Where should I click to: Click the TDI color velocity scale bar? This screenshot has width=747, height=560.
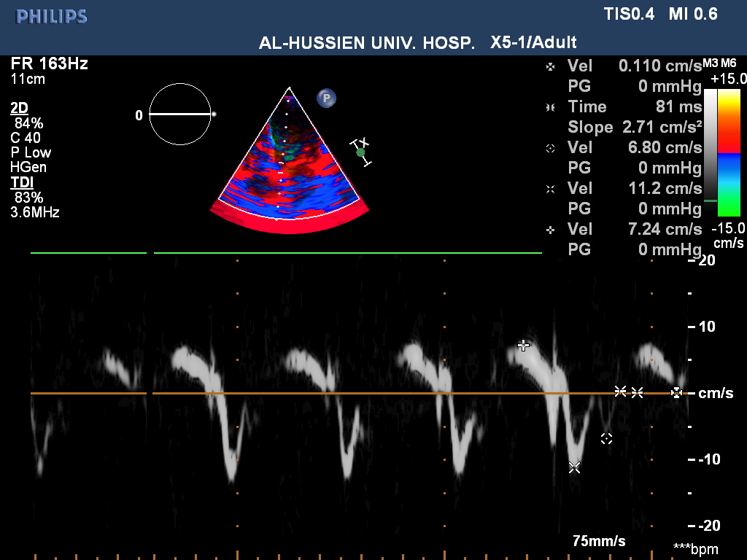(729, 152)
